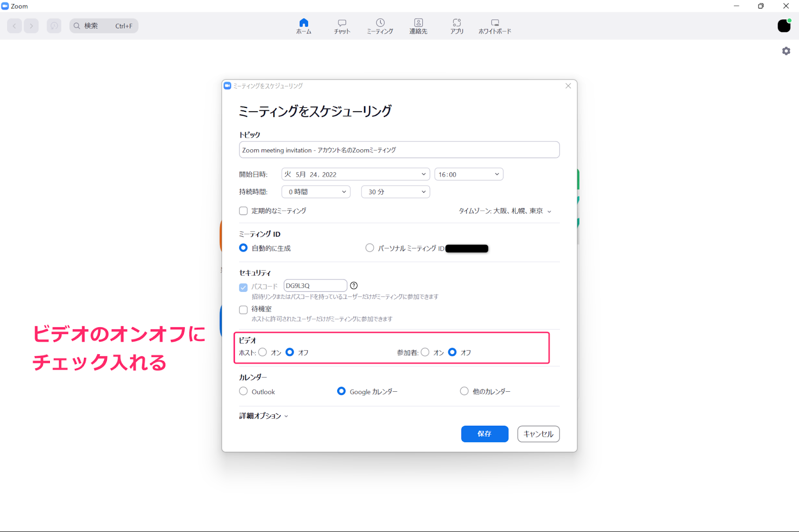Set participant video to オフ
The image size is (799, 532).
(x=452, y=352)
